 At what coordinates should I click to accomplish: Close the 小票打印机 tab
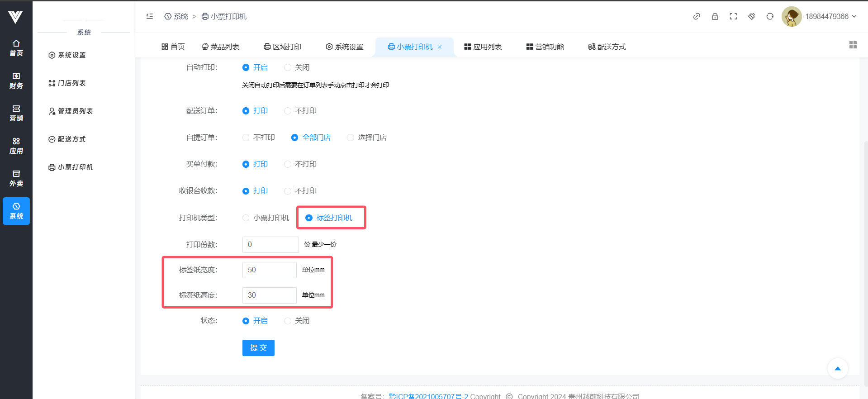pyautogui.click(x=440, y=47)
